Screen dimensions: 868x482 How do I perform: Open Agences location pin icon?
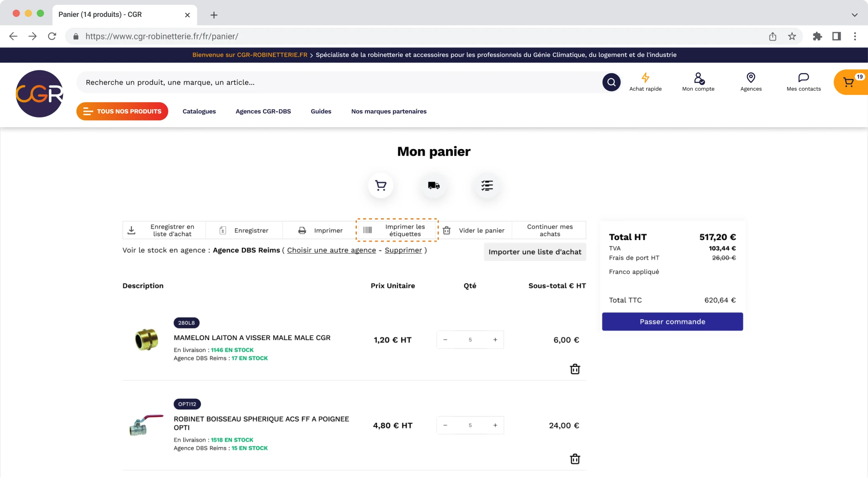click(x=751, y=78)
